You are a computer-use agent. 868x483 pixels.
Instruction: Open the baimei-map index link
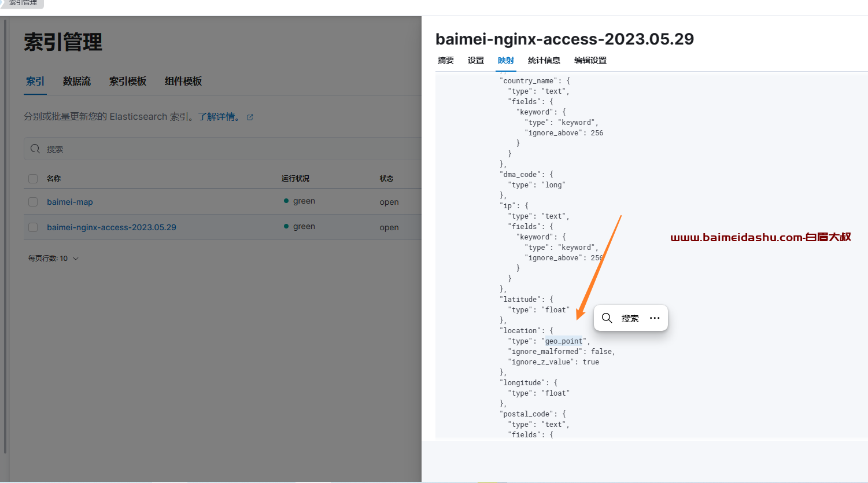[70, 202]
